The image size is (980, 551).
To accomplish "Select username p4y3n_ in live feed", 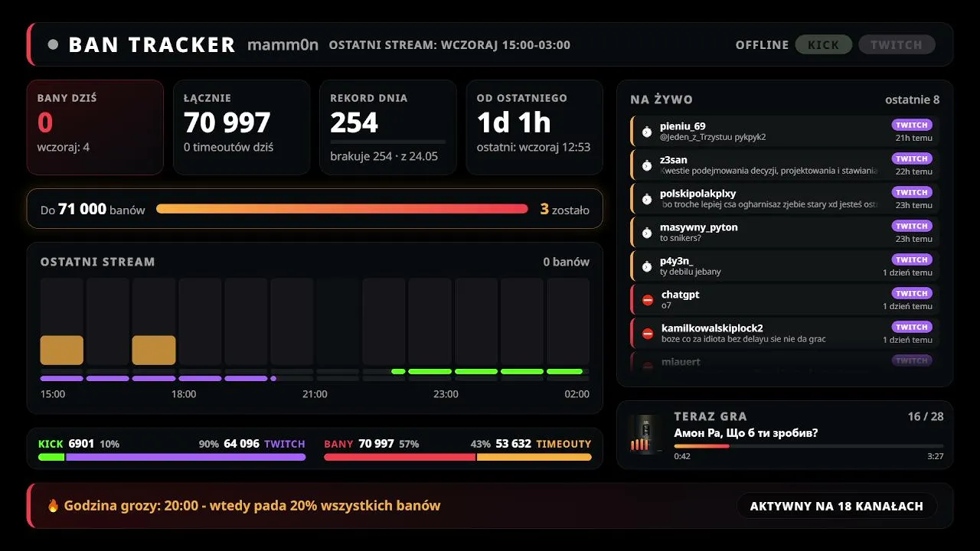I will point(677,261).
